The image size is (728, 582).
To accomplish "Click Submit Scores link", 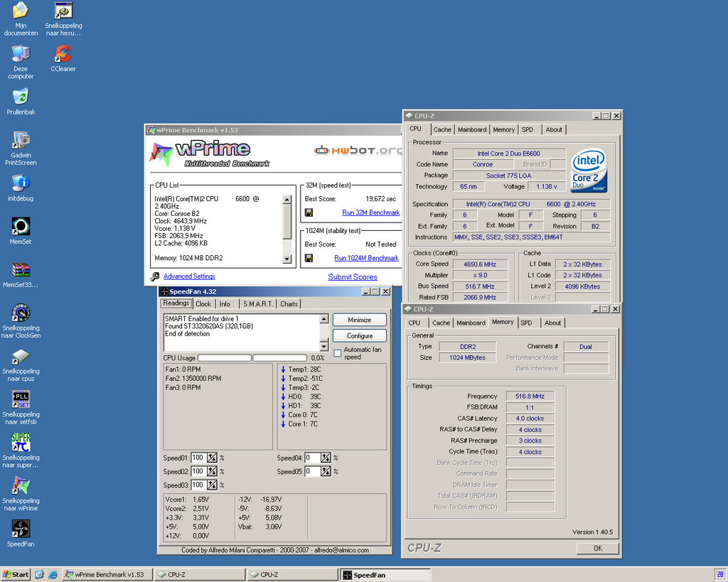I will (353, 277).
